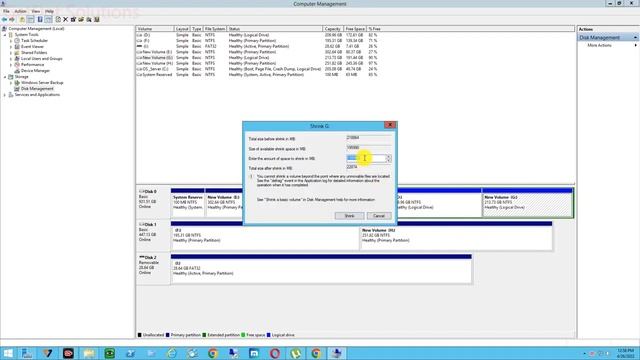Click the shrink amount input field
640x360 pixels.
tap(366, 158)
